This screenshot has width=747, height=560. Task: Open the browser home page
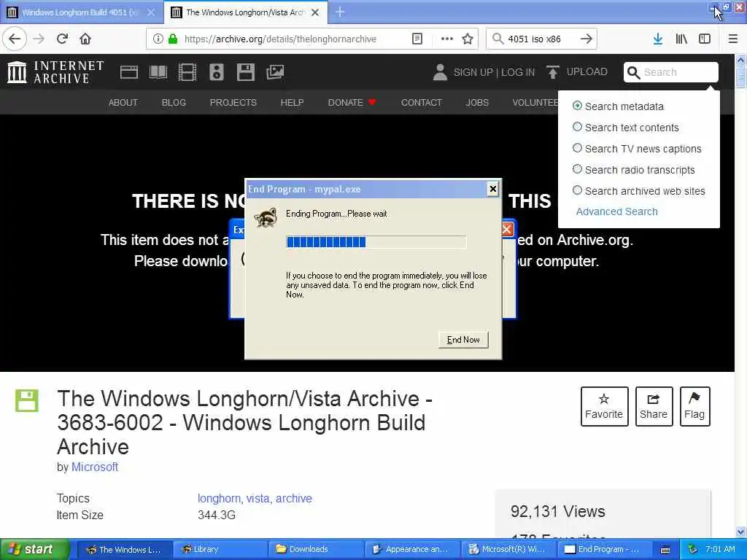click(x=85, y=39)
